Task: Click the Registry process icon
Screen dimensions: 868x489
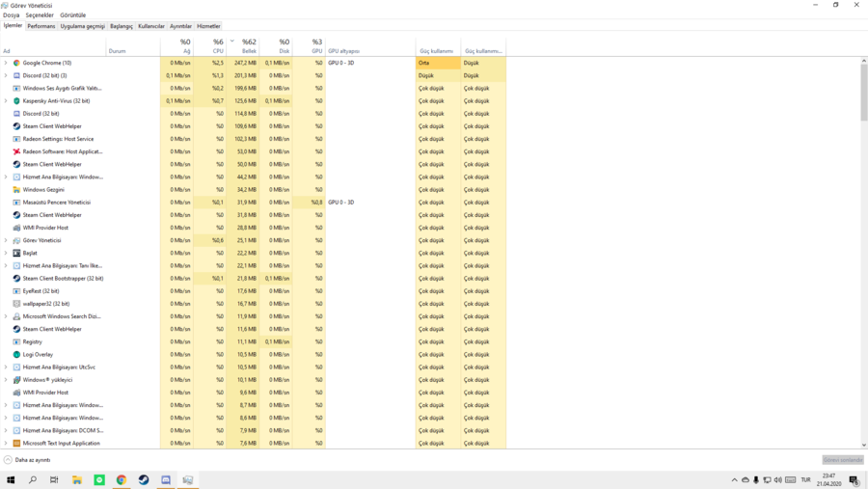Action: pos(16,341)
